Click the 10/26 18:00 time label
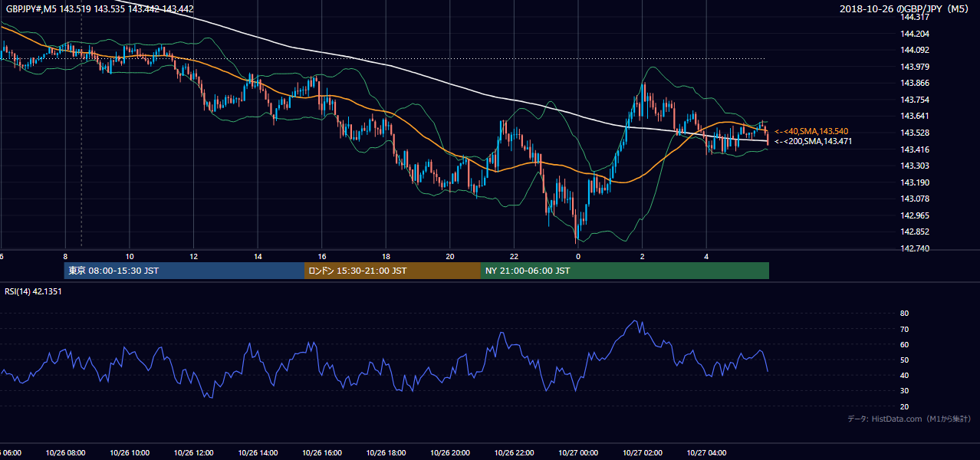This screenshot has width=980, height=460. pos(386,452)
